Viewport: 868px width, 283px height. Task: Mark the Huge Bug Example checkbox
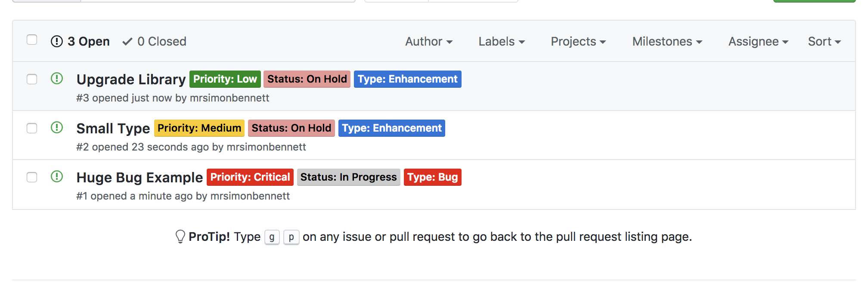32,178
